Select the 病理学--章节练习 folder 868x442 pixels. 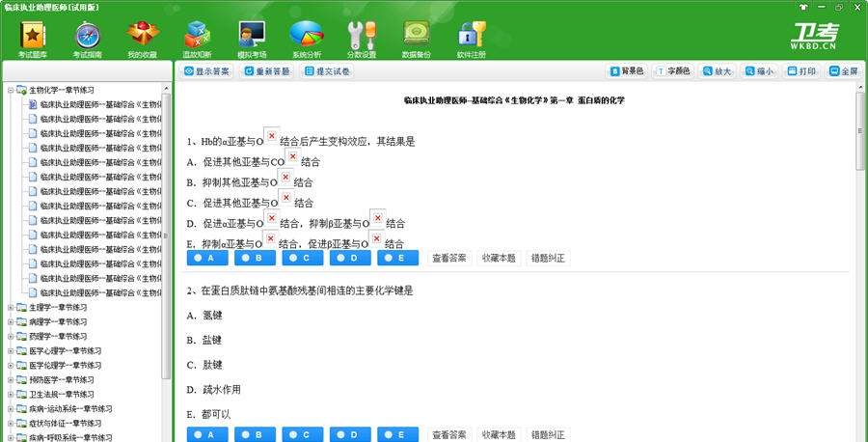click(58, 321)
